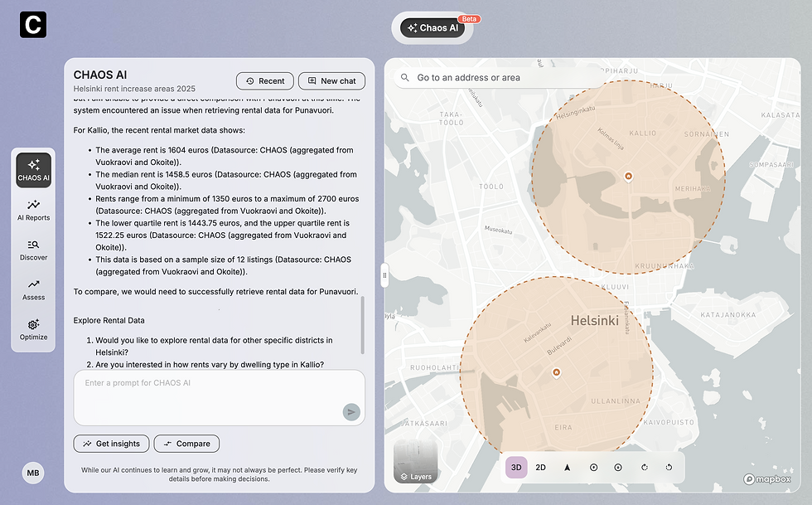Screen dimensions: 812x505
Task: Switch the map to 2D view
Action: coord(540,467)
